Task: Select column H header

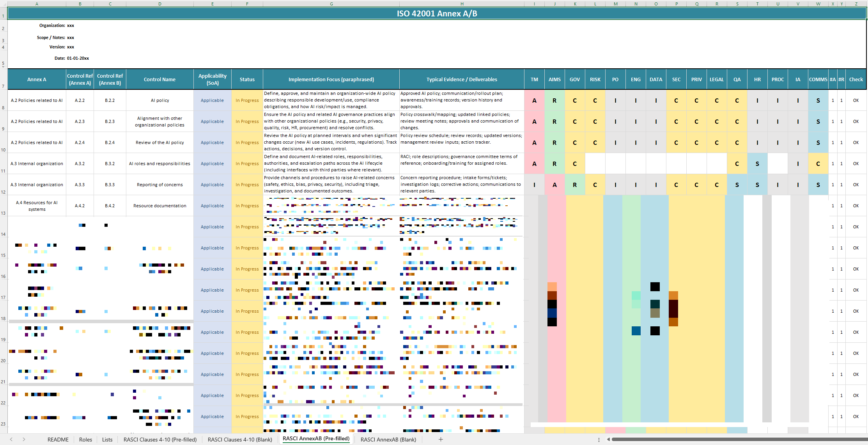Action: (462, 4)
